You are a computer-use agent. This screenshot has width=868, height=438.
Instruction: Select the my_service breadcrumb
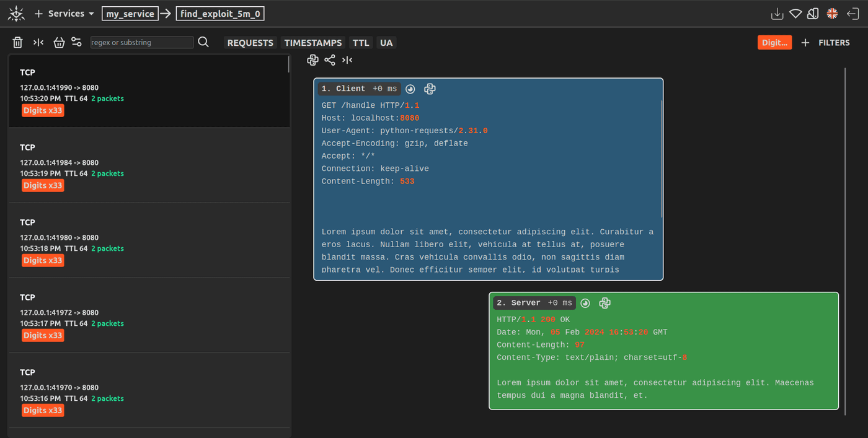click(x=130, y=14)
